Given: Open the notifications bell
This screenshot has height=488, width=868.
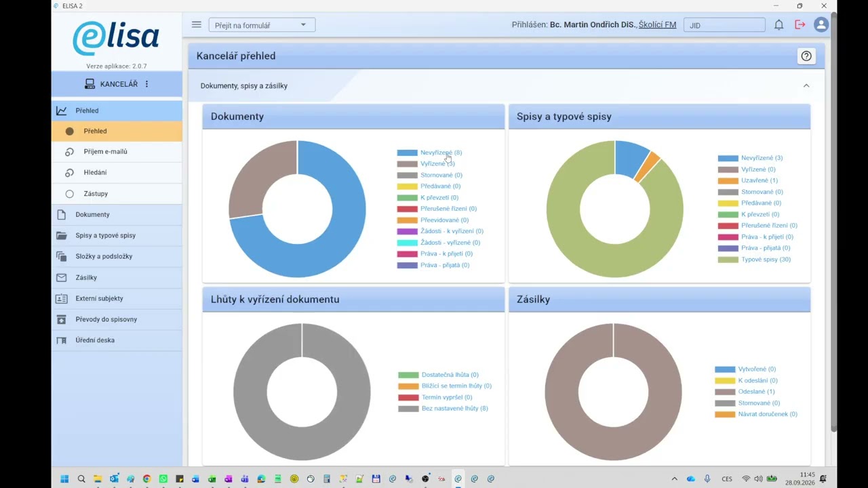Looking at the screenshot, I should tap(779, 25).
